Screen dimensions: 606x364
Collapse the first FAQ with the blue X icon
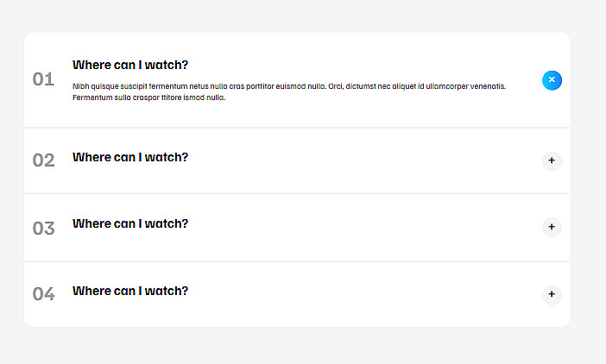(x=552, y=80)
